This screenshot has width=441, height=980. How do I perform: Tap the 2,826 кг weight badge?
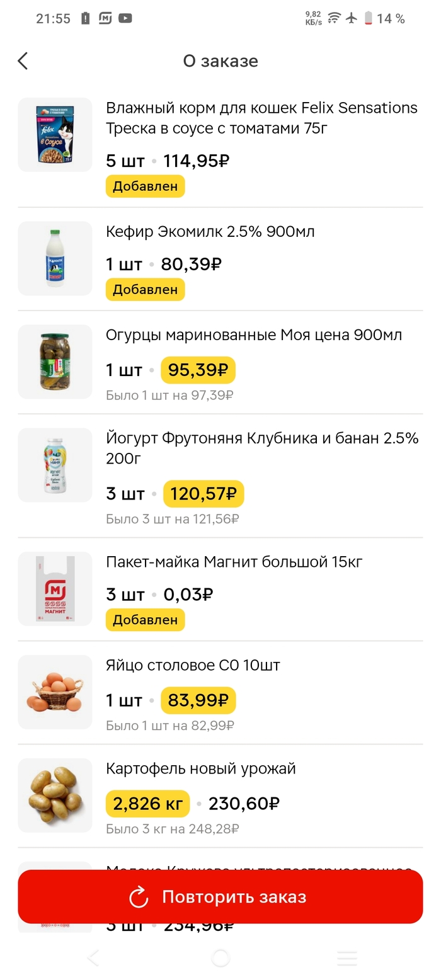click(147, 804)
